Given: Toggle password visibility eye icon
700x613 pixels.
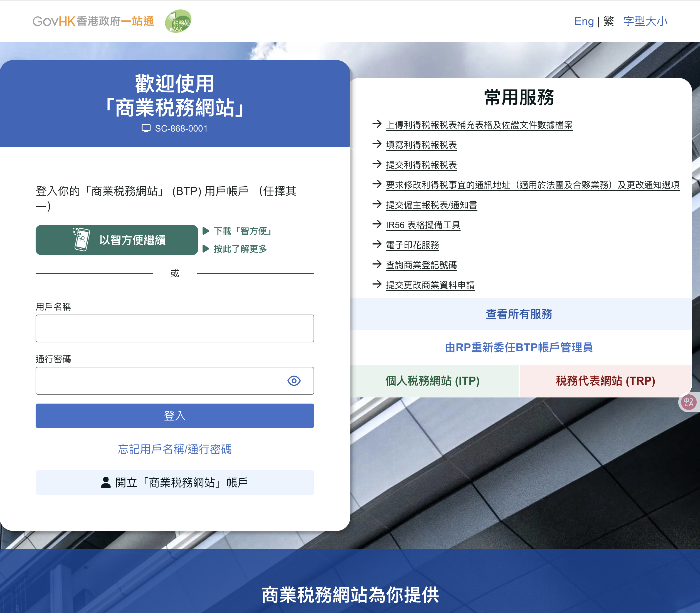Looking at the screenshot, I should tap(294, 381).
